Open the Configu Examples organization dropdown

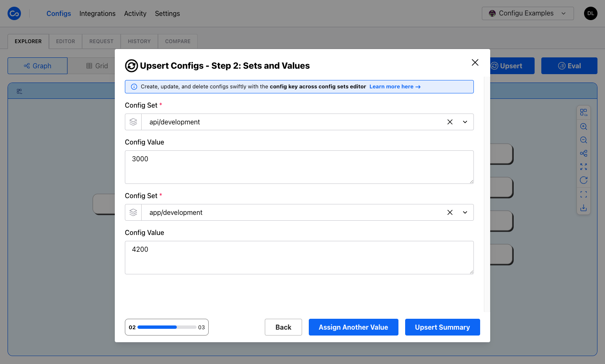point(528,13)
